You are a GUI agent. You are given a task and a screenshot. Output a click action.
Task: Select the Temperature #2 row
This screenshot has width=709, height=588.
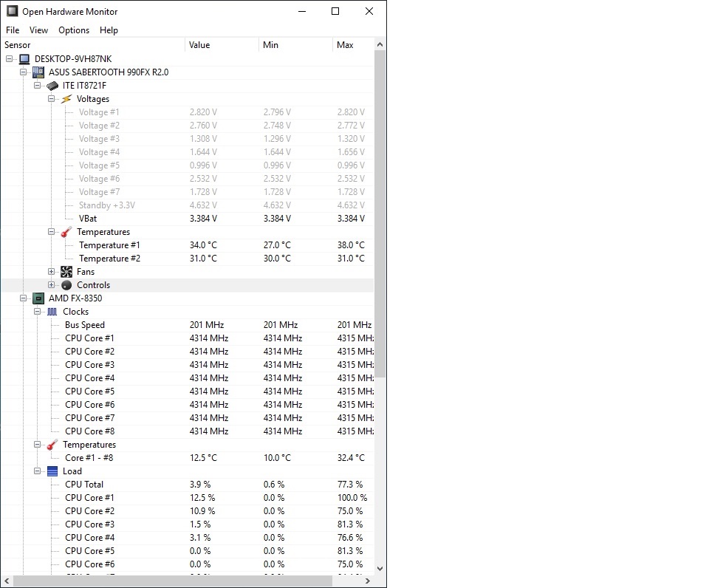coord(187,259)
